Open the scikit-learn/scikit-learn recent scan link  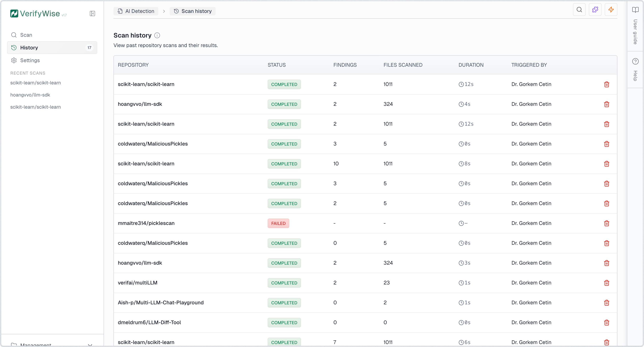pos(36,83)
